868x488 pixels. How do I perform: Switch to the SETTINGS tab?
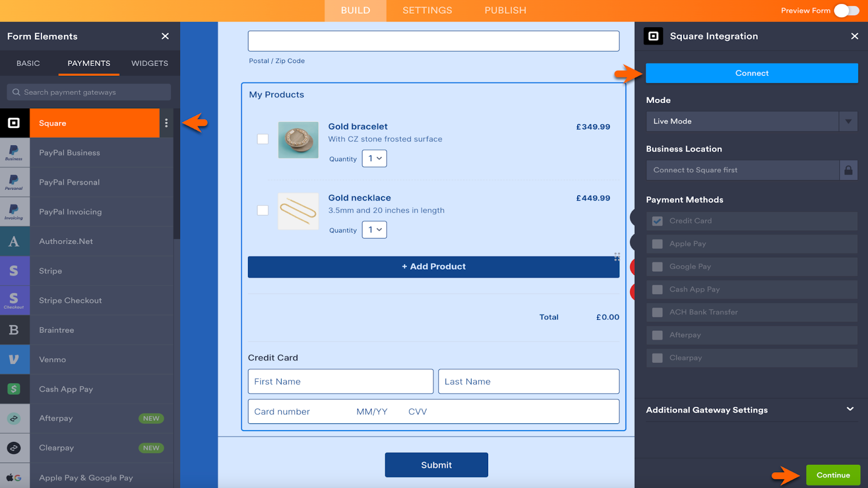pos(427,10)
